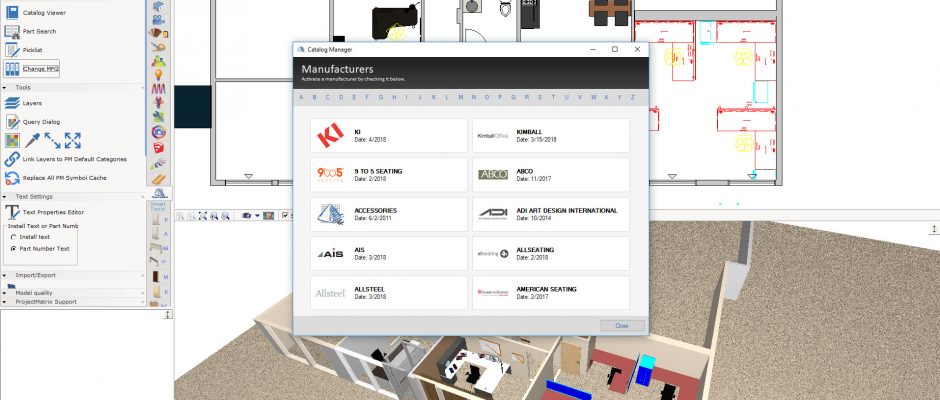Activate the ABCO manufacturer
The width and height of the screenshot is (940, 400).
point(551,175)
